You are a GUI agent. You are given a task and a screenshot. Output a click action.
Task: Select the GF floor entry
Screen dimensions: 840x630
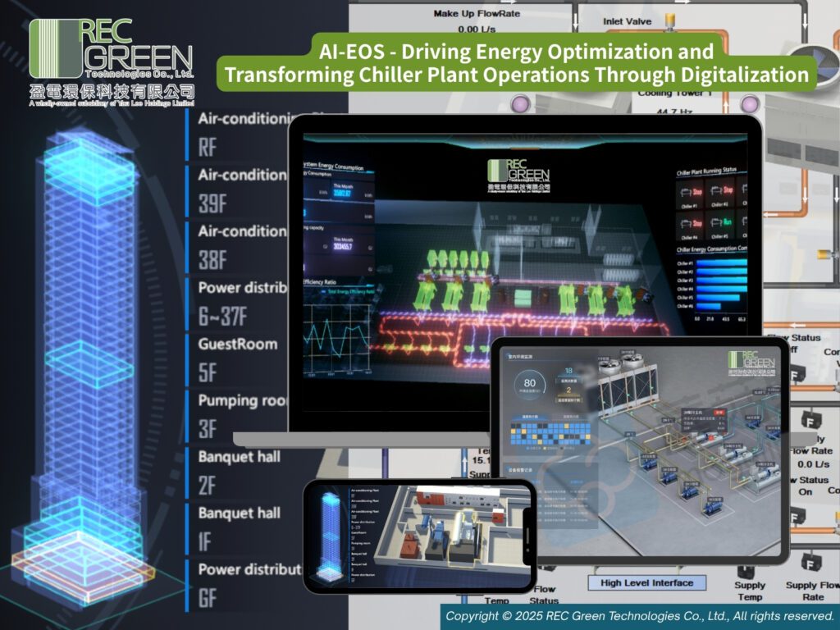click(208, 598)
